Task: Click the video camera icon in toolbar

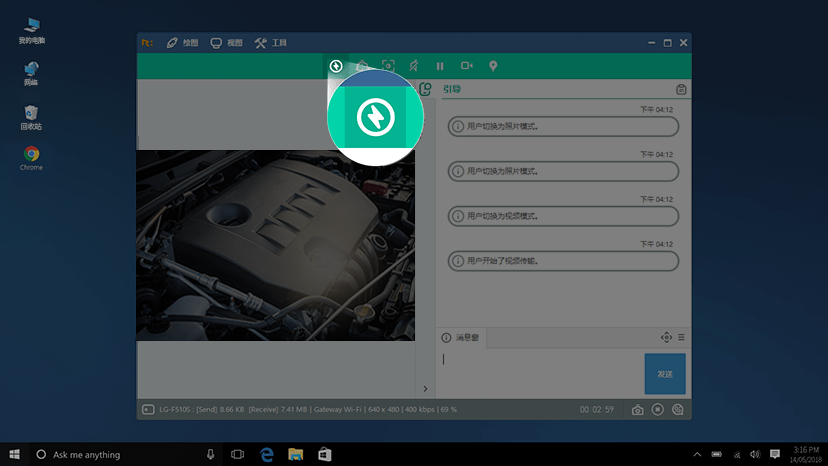Action: 467,66
